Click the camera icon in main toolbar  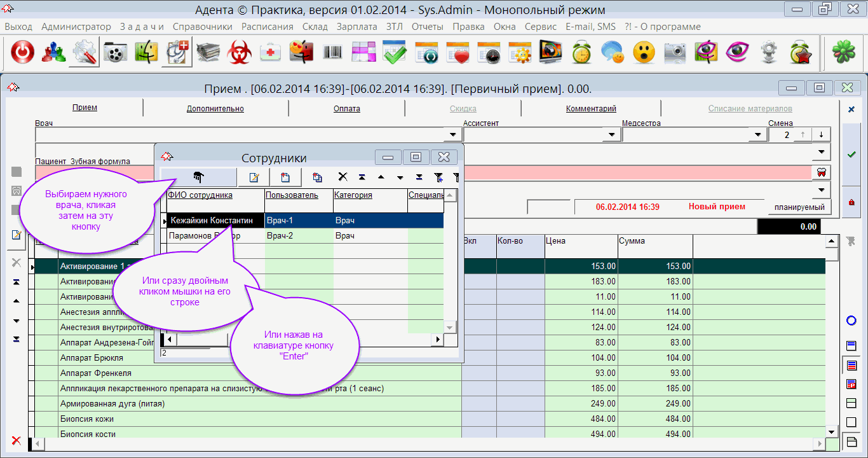[x=674, y=52]
